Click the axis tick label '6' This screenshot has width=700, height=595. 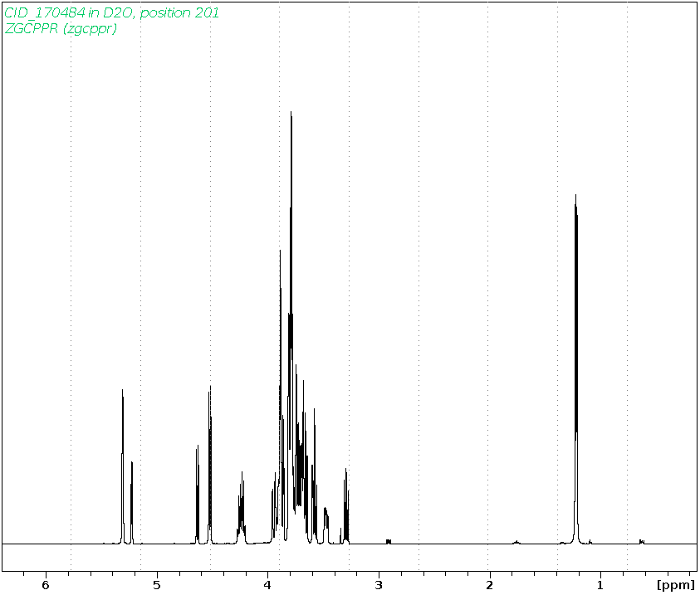(x=46, y=585)
